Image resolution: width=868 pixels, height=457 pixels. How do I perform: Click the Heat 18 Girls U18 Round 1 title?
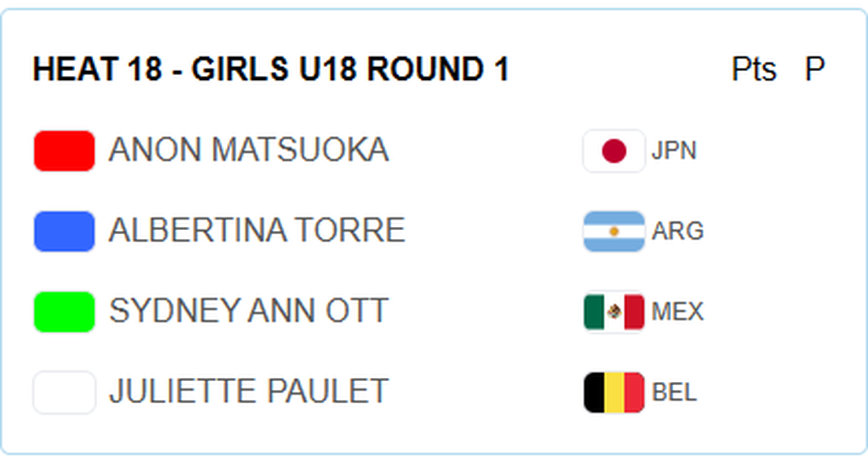(271, 69)
